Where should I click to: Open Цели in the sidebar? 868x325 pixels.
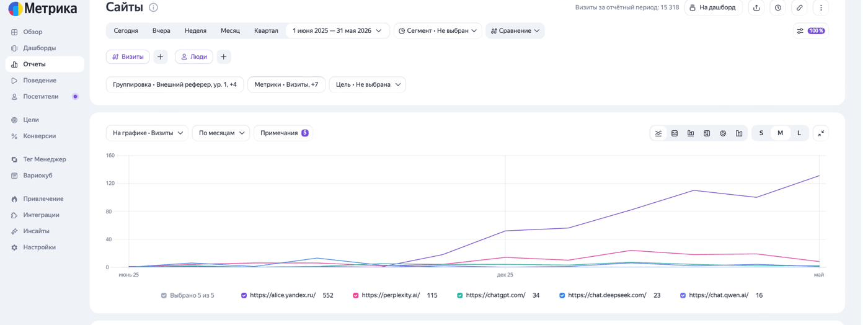[31, 120]
